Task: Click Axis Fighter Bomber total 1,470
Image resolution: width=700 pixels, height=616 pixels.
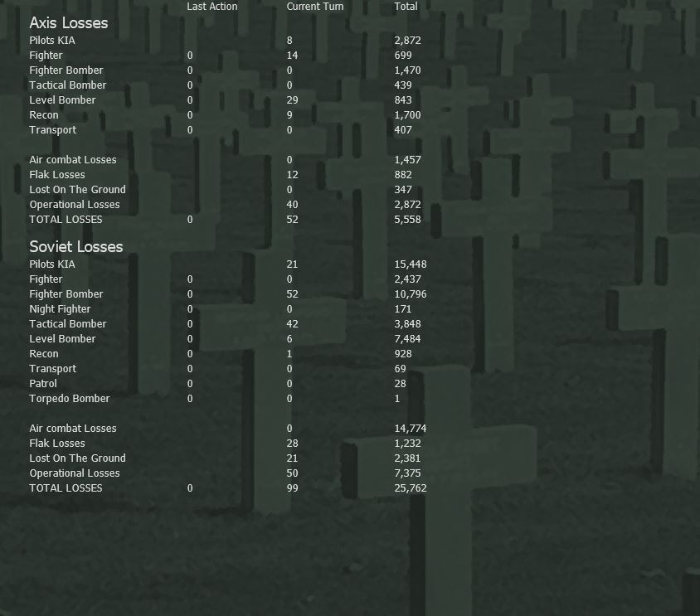Action: tap(407, 70)
